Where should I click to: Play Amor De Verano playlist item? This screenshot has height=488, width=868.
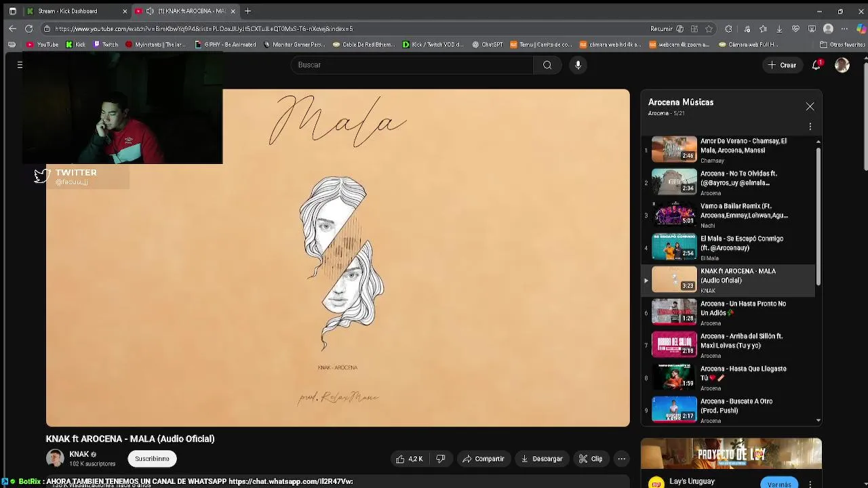[x=728, y=150]
